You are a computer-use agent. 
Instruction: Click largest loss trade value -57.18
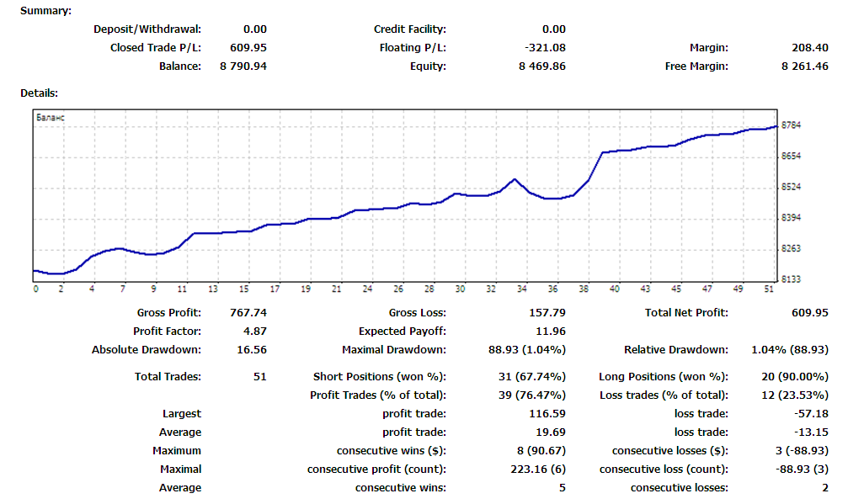pos(811,414)
